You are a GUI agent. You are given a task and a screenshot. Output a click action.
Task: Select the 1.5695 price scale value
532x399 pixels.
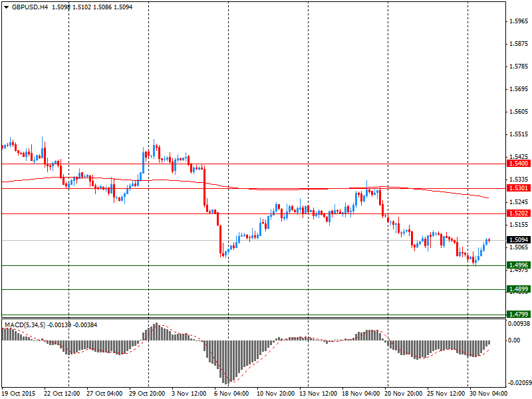[519, 89]
